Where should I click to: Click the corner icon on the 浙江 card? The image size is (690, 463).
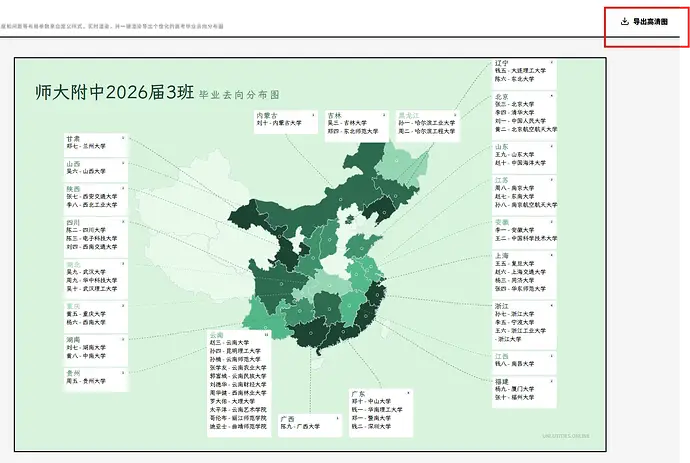click(x=551, y=305)
